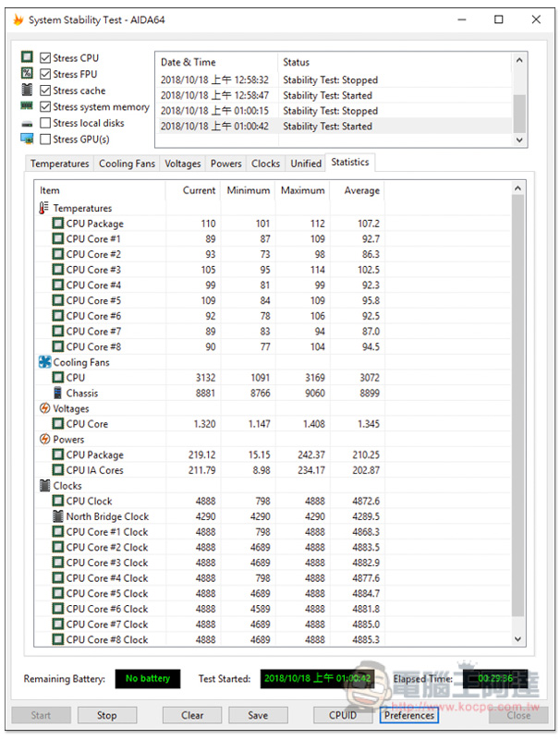Click the Stress GPU monitor icon
Screen dimensions: 560x739
(x=27, y=139)
